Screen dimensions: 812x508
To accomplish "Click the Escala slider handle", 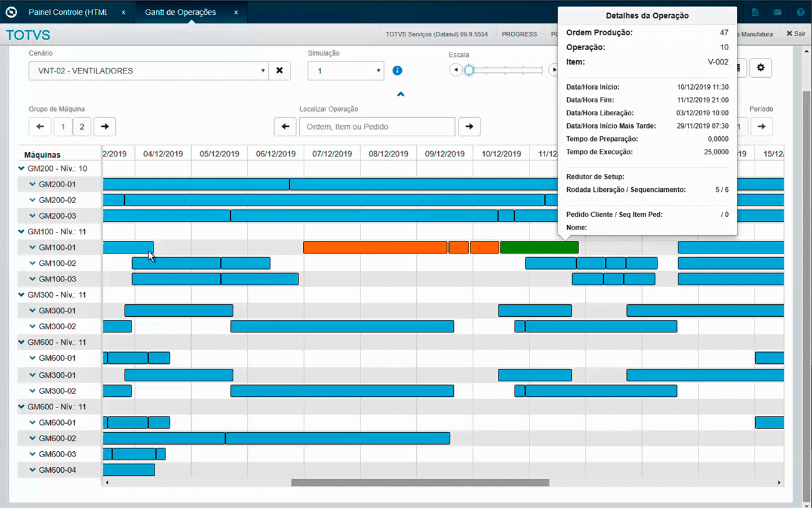I will [x=469, y=71].
